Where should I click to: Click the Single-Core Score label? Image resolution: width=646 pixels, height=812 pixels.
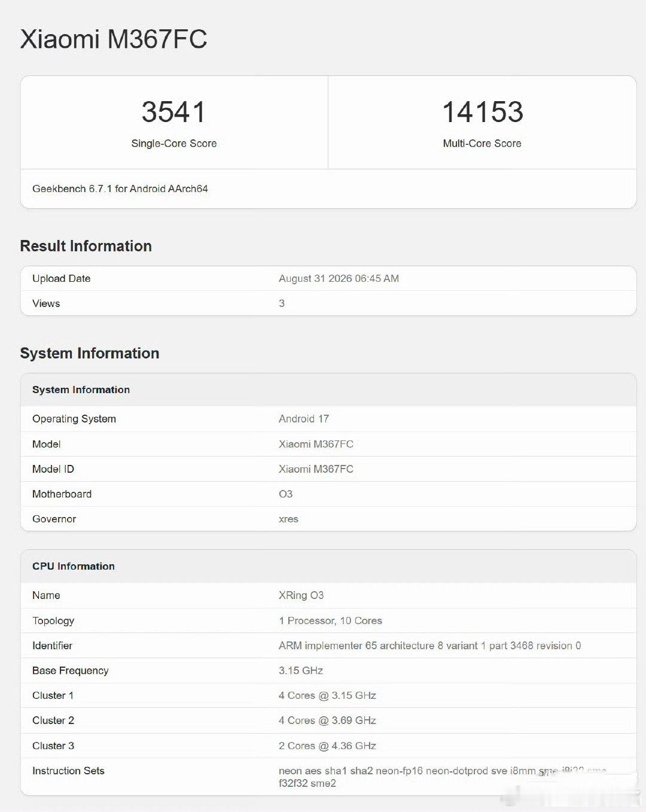click(x=174, y=144)
